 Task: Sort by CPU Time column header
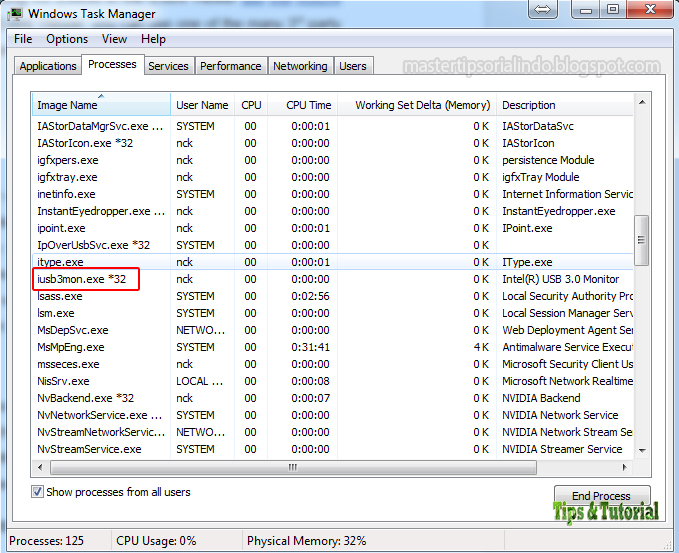pos(303,105)
